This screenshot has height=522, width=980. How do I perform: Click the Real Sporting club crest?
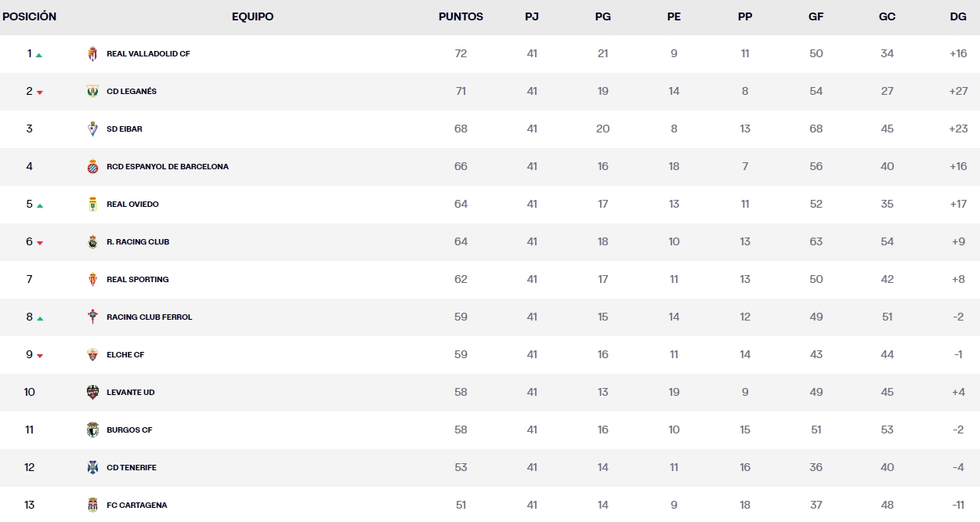click(94, 279)
